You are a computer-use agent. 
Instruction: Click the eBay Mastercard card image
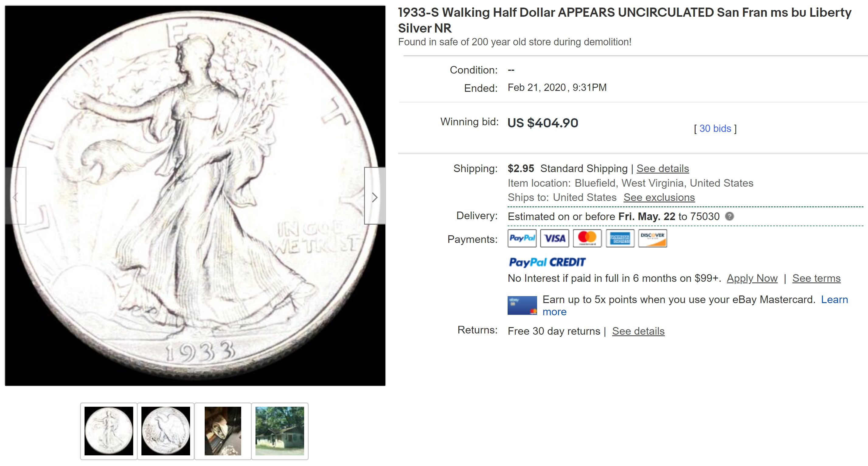(x=522, y=305)
